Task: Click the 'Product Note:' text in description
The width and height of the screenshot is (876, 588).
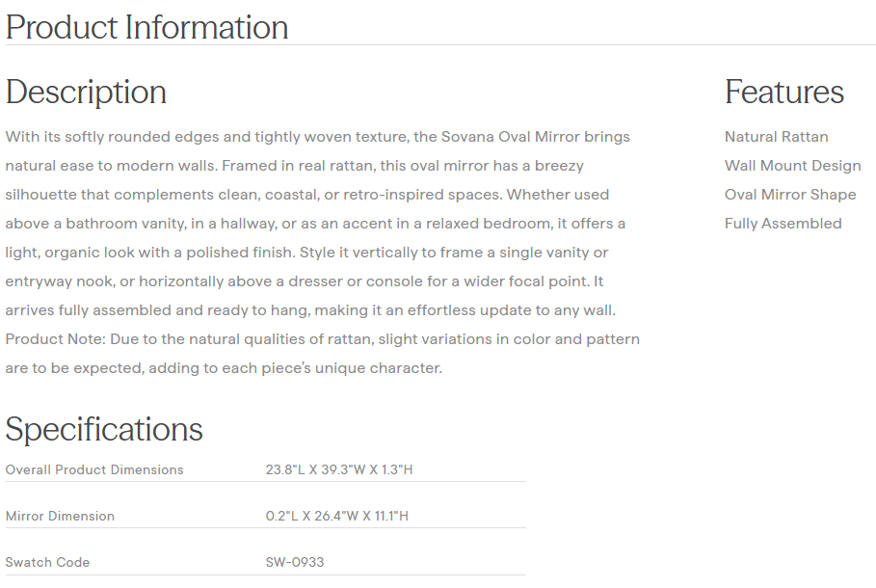Action: [x=55, y=339]
